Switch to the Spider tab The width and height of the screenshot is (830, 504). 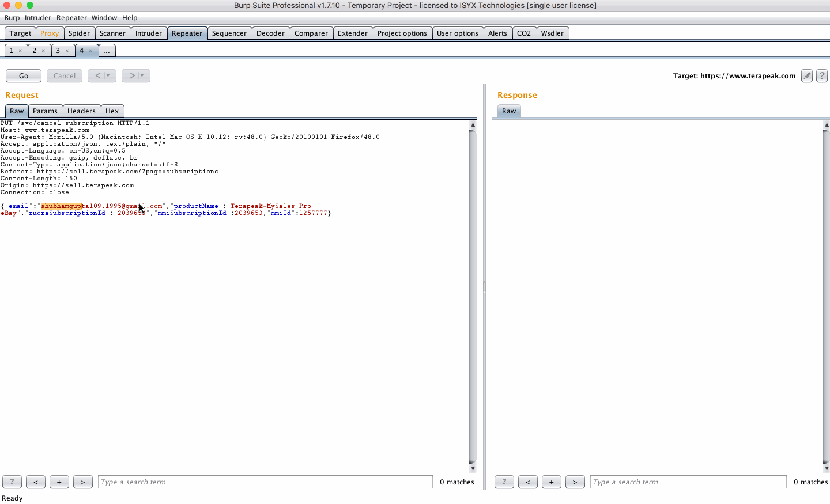79,33
